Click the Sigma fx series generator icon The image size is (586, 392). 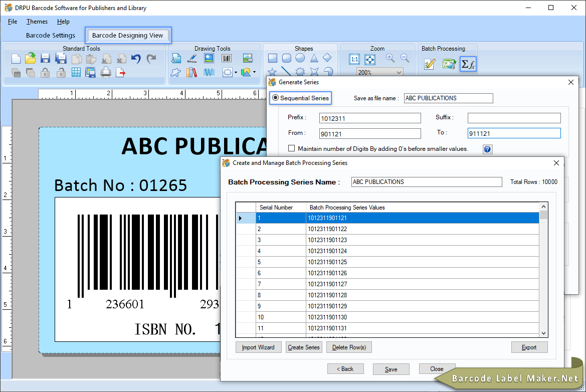(468, 64)
